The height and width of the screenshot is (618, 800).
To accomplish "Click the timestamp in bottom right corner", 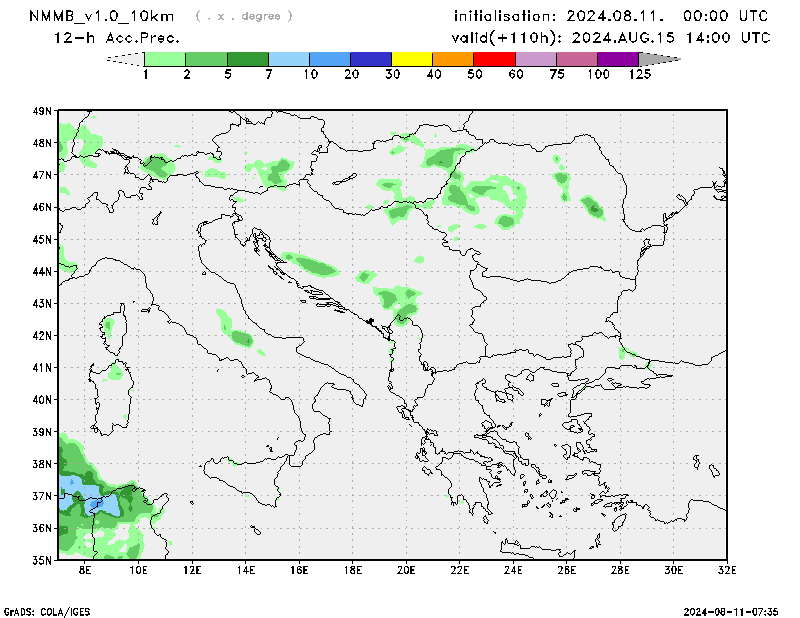I will point(737,610).
